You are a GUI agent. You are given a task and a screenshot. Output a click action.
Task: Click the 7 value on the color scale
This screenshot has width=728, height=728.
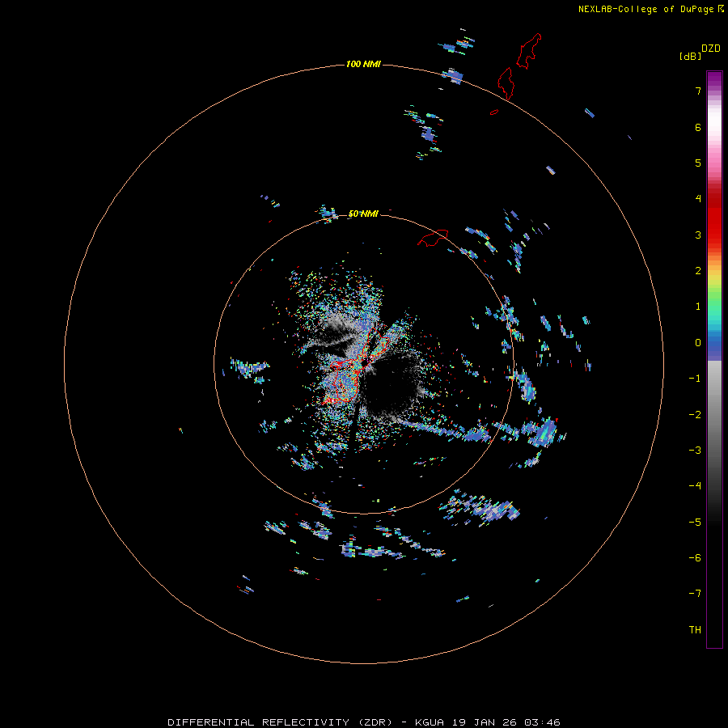(698, 91)
